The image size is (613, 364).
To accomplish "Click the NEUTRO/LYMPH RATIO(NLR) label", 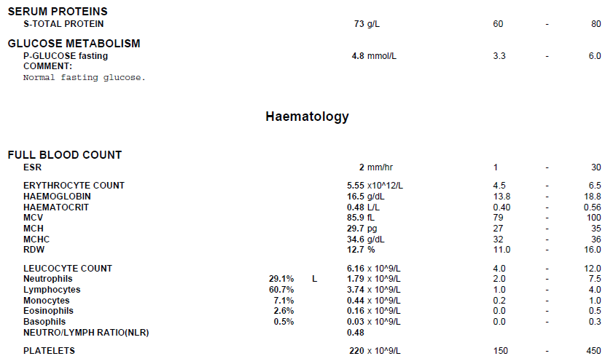I will 86,333.
